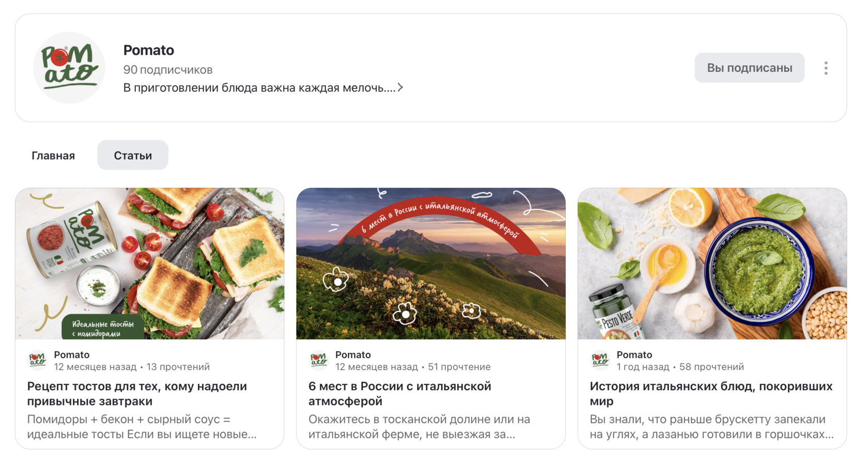Screen dimensions: 868x458
Task: Click the 12 месяцев назад • 51 прочтение text
Action: point(413,367)
